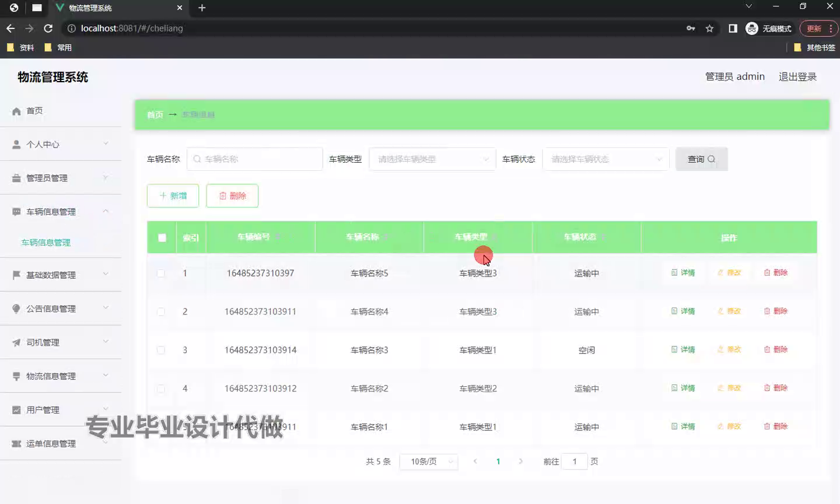Check the checkbox for row 4
Screen dimensions: 840x504
(161, 388)
